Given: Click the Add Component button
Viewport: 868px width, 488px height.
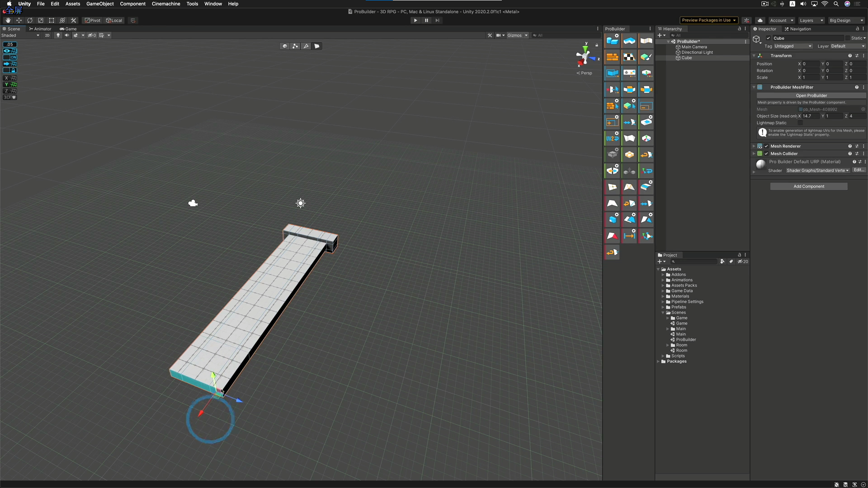Looking at the screenshot, I should (x=808, y=186).
